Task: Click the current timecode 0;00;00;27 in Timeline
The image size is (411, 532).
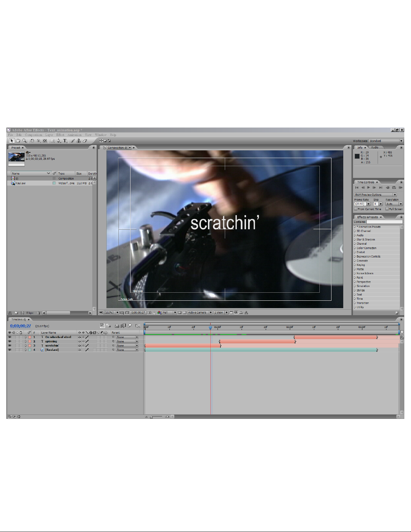Action: 20,326
